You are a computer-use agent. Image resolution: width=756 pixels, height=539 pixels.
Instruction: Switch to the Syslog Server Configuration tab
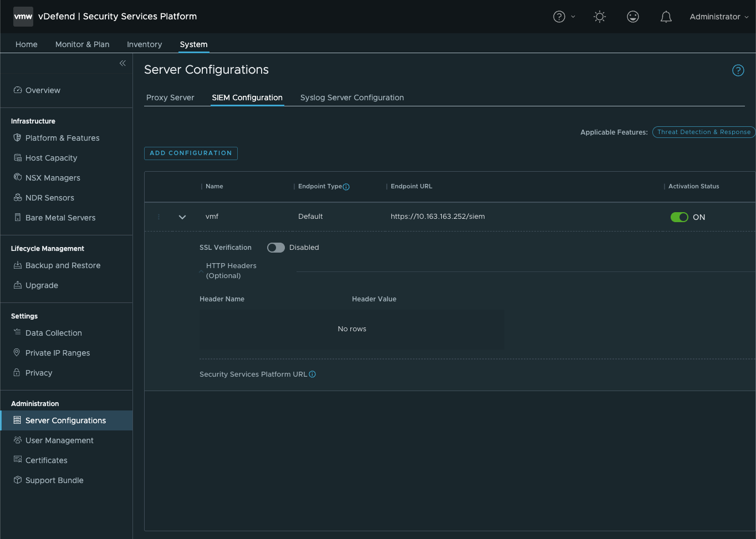[352, 97]
